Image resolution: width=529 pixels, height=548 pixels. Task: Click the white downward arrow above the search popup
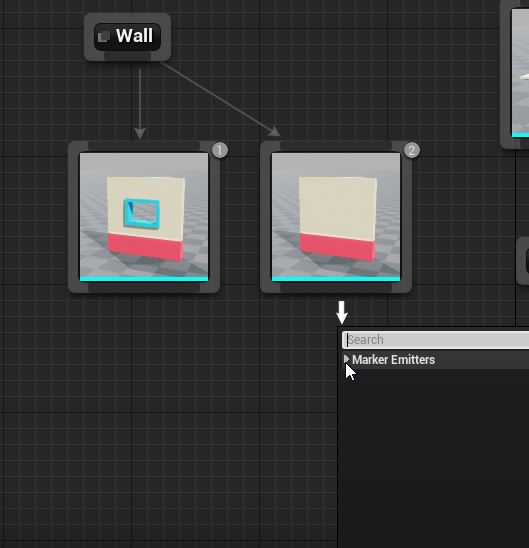(342, 312)
